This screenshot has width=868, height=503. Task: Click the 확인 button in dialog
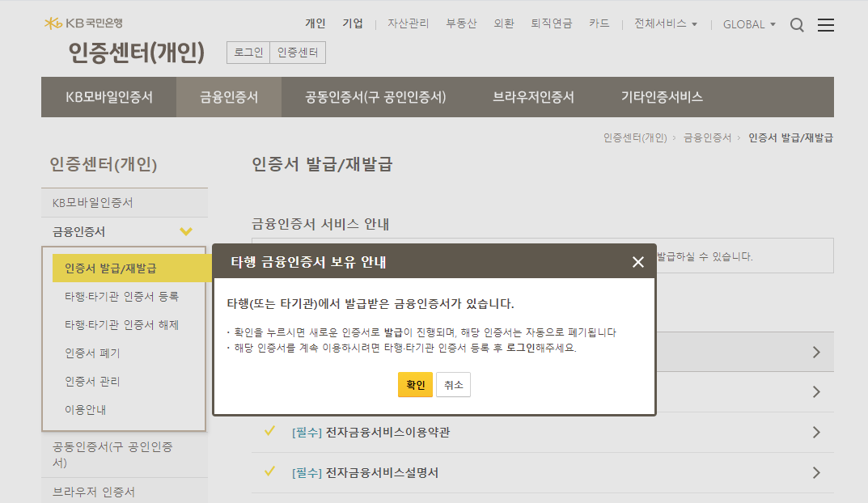point(415,385)
